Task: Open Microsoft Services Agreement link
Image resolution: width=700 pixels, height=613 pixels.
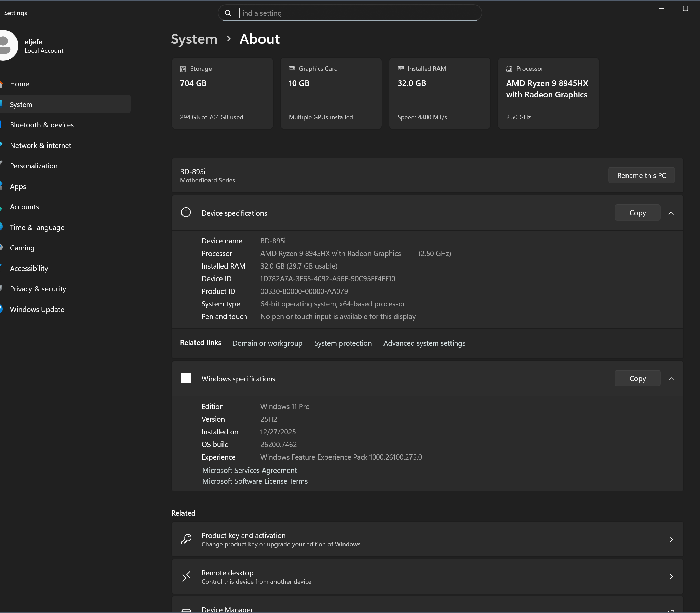Action: point(250,471)
